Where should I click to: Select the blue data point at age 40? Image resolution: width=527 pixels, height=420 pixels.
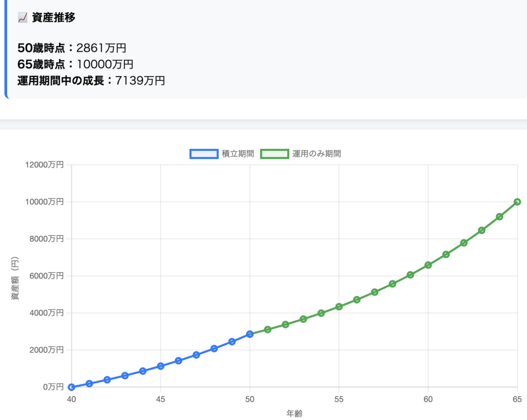(x=72, y=387)
